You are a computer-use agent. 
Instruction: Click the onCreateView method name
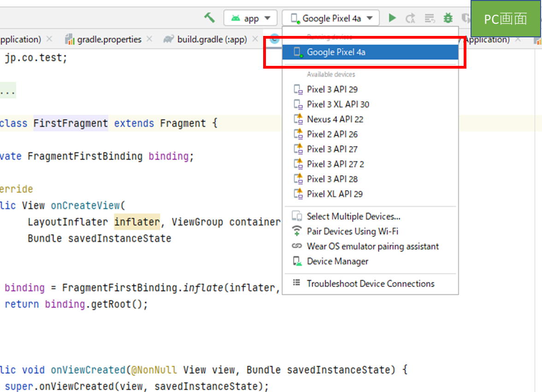[85, 205]
